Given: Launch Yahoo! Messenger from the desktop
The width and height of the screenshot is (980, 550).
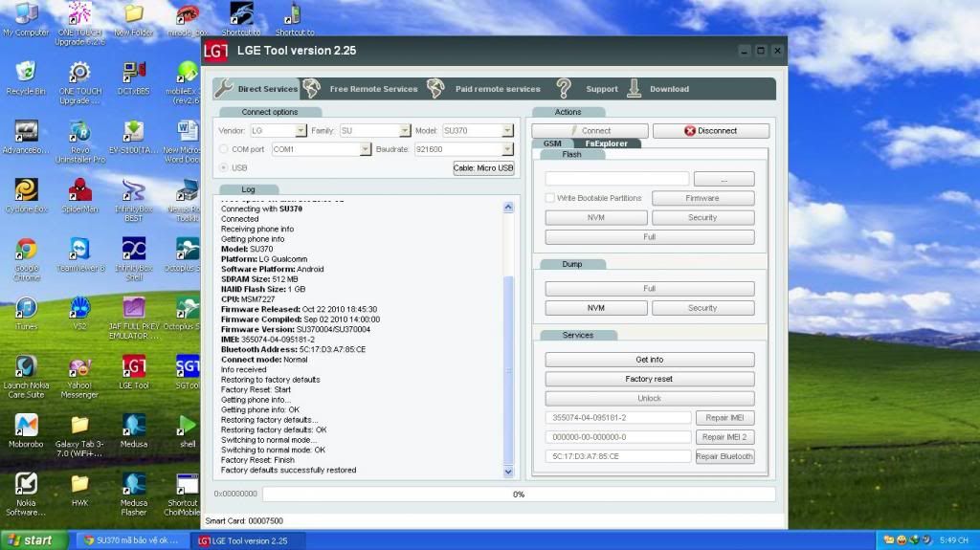Looking at the screenshot, I should click(x=79, y=378).
